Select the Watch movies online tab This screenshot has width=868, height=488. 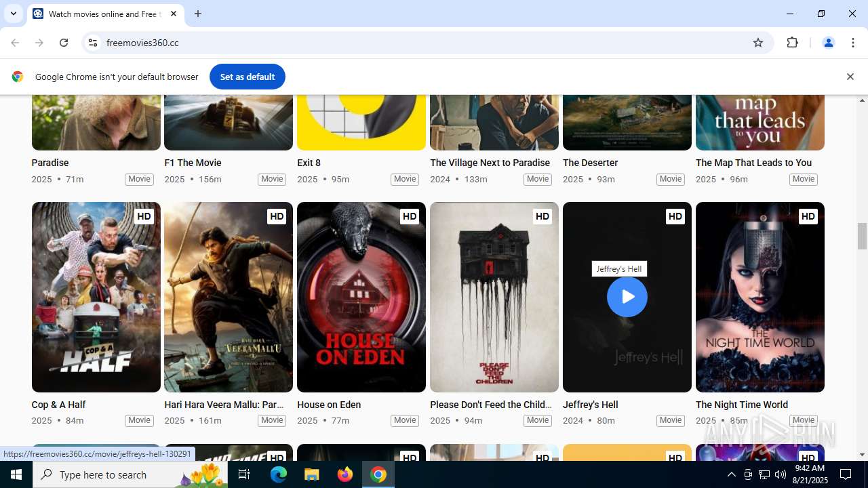coord(104,14)
